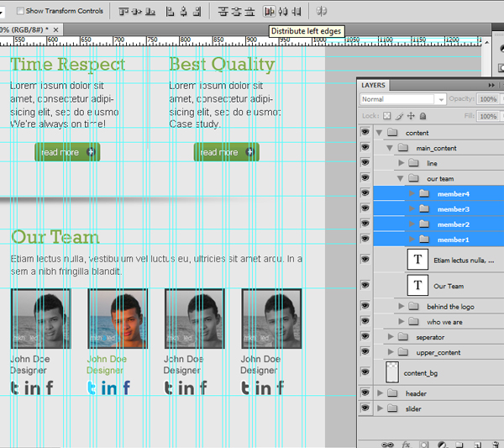Screen dimensions: 504x448
Task: Collapse the content group triangle
Action: click(x=380, y=133)
